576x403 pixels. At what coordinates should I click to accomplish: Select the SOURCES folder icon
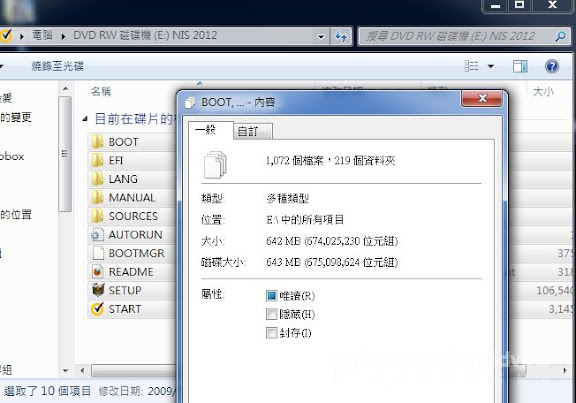[x=97, y=216]
